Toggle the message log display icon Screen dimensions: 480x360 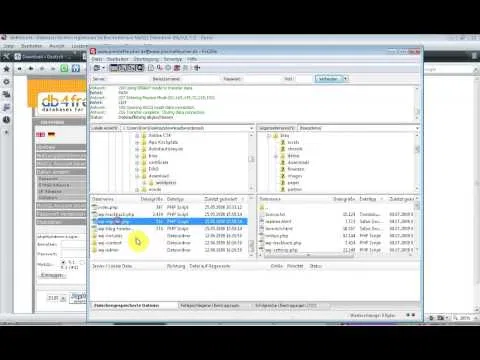pyautogui.click(x=114, y=68)
